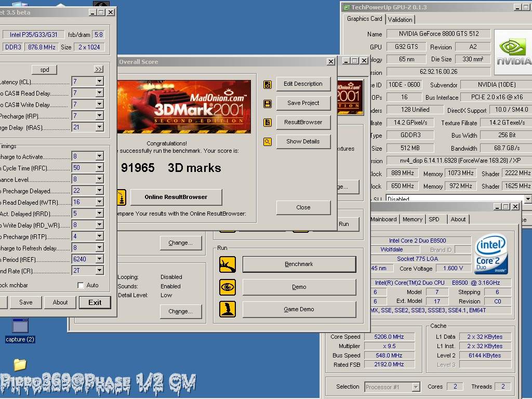Click the MemSet About button

60,302
